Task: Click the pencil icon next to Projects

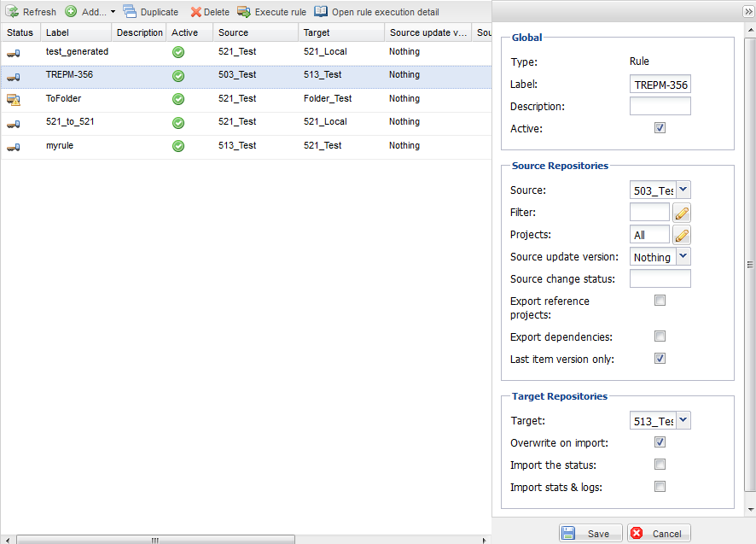Action: tap(681, 235)
